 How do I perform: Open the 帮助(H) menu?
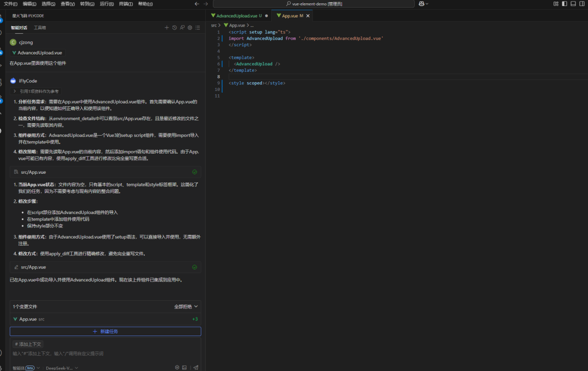tap(145, 4)
